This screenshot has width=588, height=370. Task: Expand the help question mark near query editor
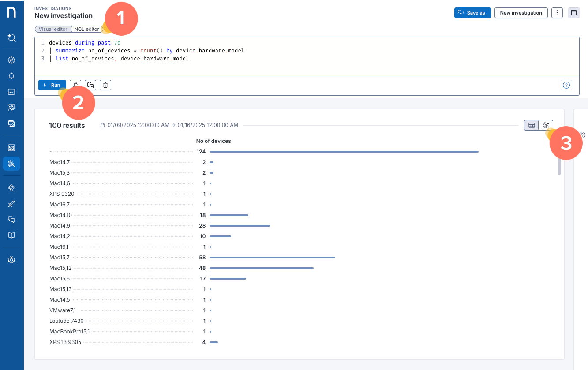click(566, 85)
